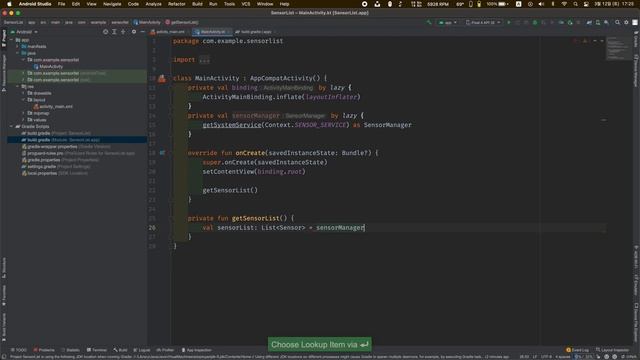This screenshot has width=640, height=360.
Task: Open the Logcat tool window
Action: [142, 350]
